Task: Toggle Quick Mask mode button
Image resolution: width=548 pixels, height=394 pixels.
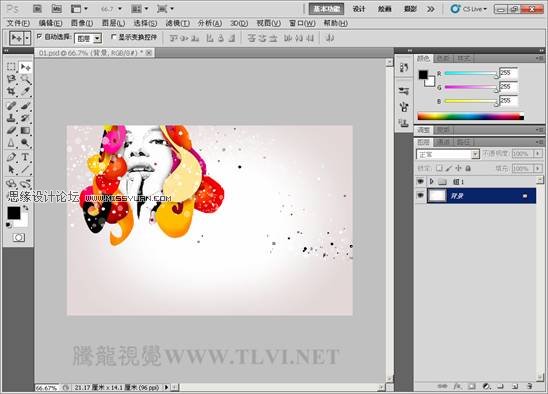Action: (x=19, y=238)
